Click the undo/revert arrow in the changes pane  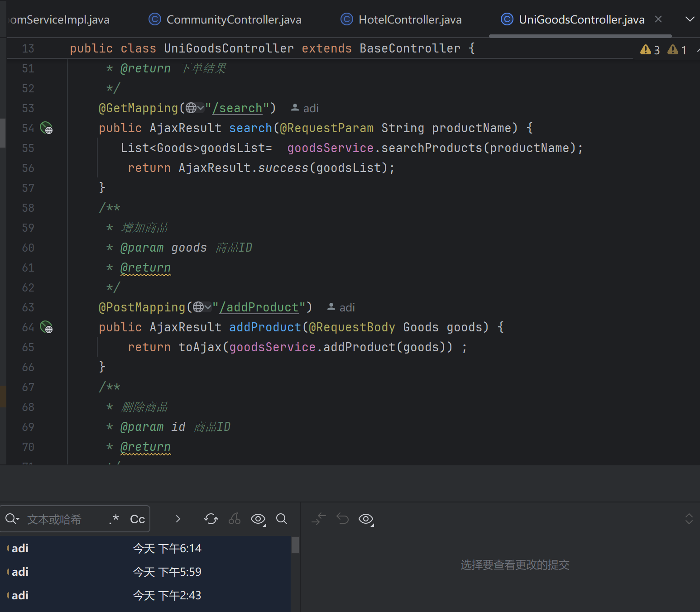click(x=343, y=519)
